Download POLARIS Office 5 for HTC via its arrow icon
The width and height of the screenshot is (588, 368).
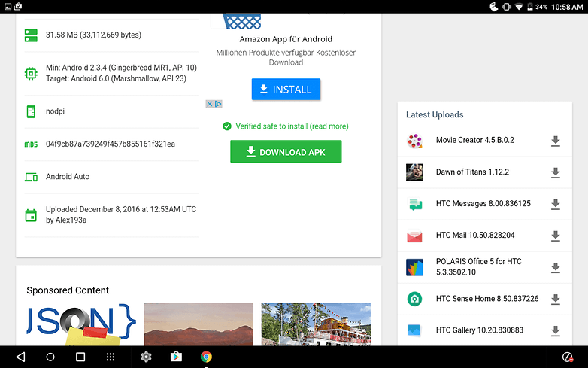pyautogui.click(x=556, y=267)
